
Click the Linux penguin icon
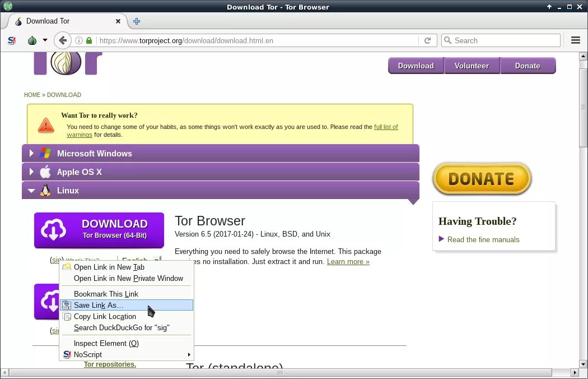pos(45,190)
